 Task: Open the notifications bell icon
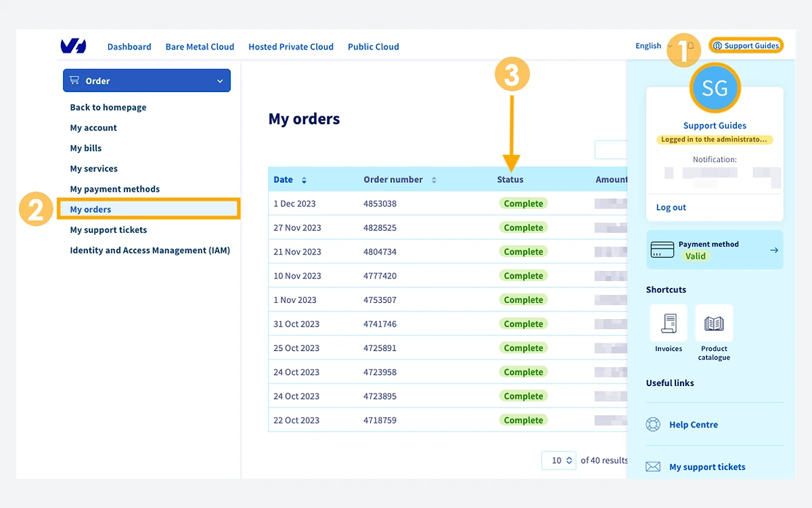click(x=691, y=46)
